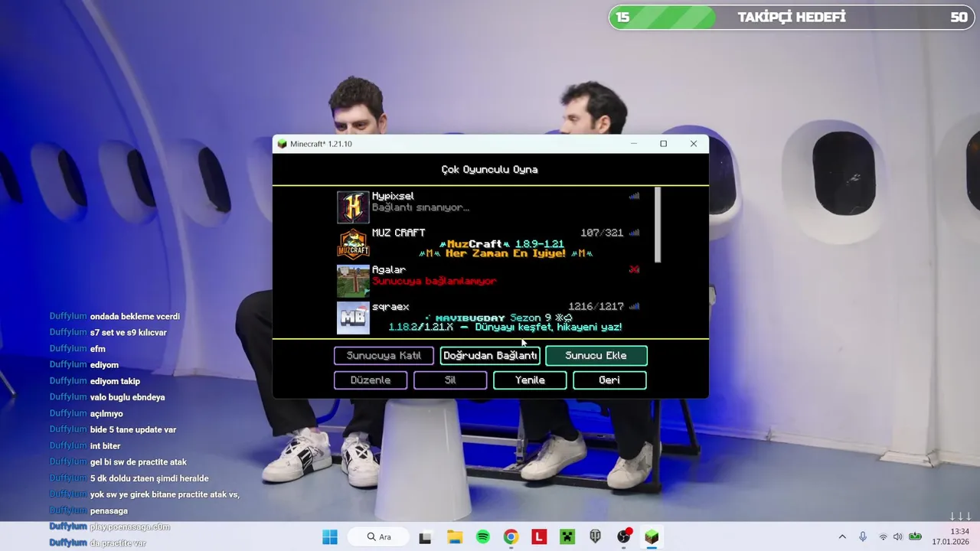Open the clock showing 13:34
Viewport: 980px width, 551px height.
point(952,536)
